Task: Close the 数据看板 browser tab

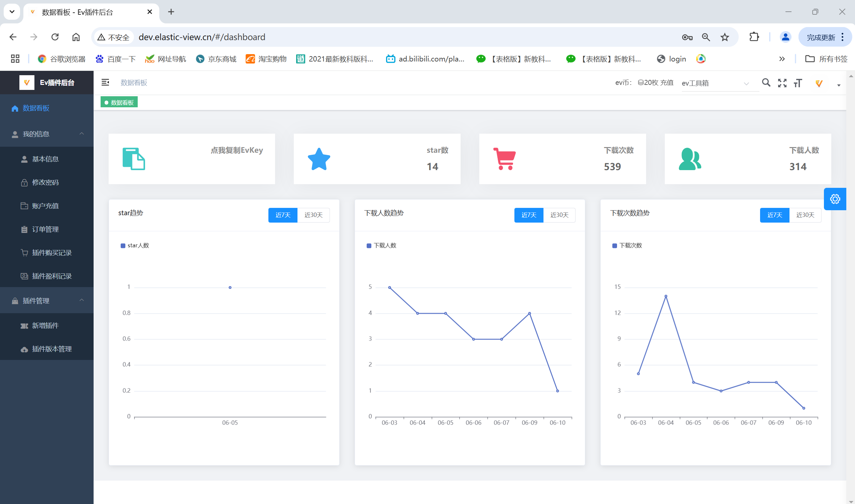Action: pos(149,12)
